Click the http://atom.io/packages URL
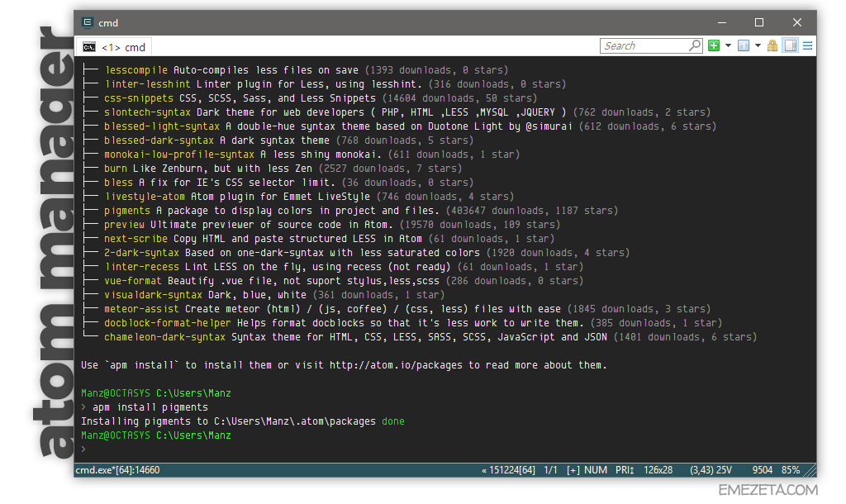 [396, 365]
